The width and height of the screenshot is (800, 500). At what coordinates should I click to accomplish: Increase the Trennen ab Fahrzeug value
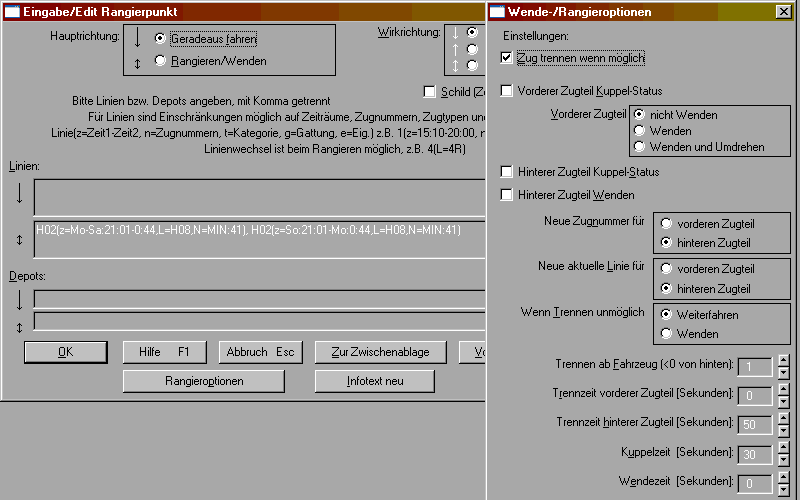783,360
